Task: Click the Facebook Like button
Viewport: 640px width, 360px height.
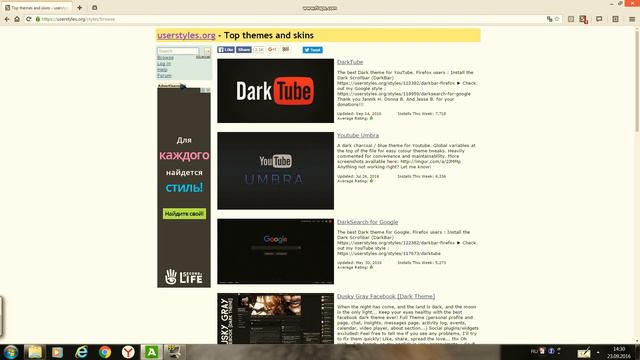Action: (226, 50)
